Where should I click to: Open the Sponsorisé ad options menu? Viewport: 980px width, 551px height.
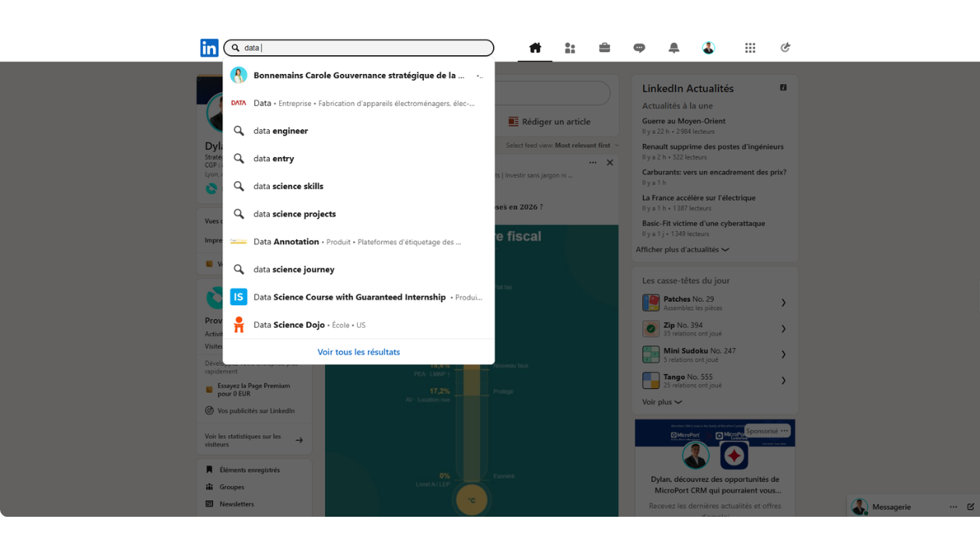[x=784, y=430]
